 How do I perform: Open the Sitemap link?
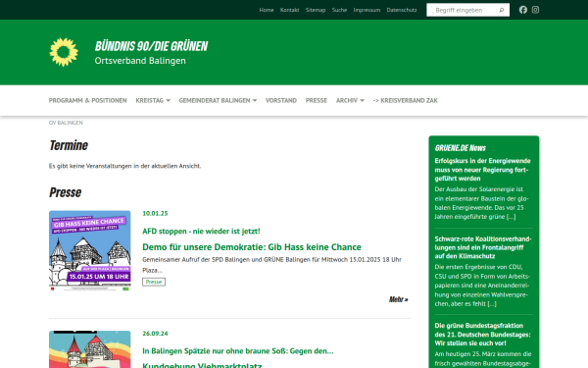316,10
